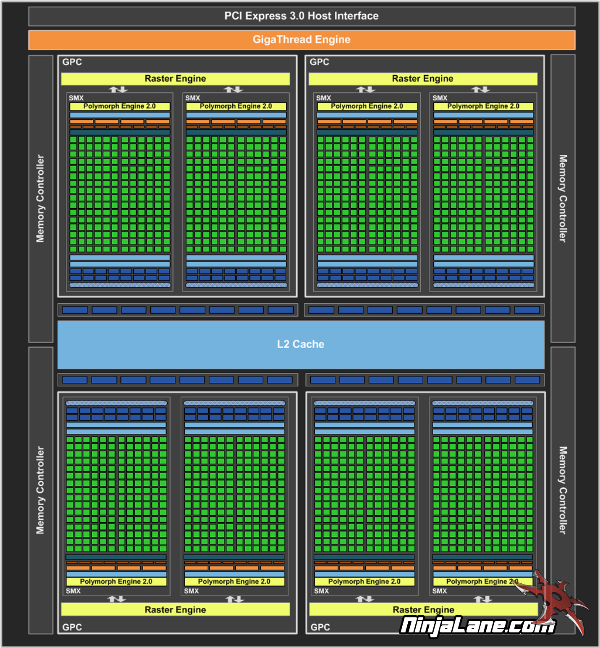Click the Raster Engine bar in the upper-left GPC
This screenshot has width=600, height=648.
175,79
